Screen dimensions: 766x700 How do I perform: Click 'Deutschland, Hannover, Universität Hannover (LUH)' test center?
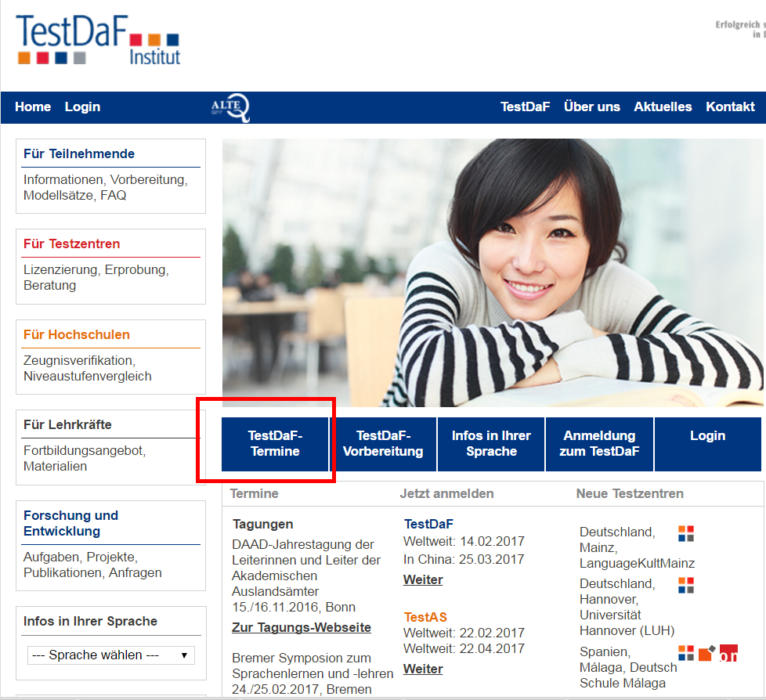pyautogui.click(x=627, y=607)
